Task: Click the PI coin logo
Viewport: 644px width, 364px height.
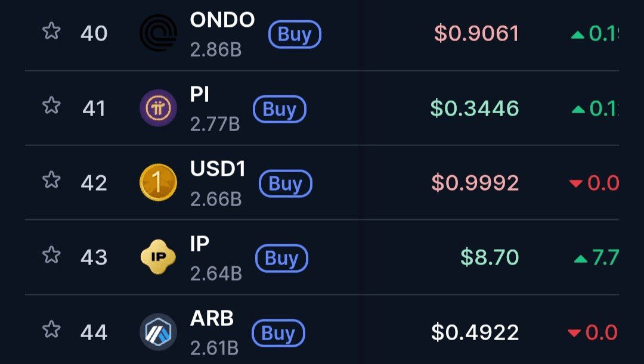Action: click(158, 108)
